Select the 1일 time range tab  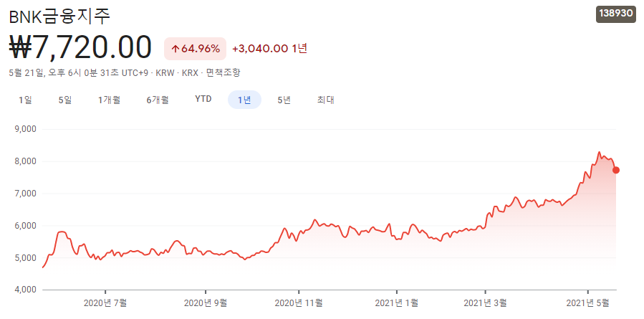pos(25,100)
